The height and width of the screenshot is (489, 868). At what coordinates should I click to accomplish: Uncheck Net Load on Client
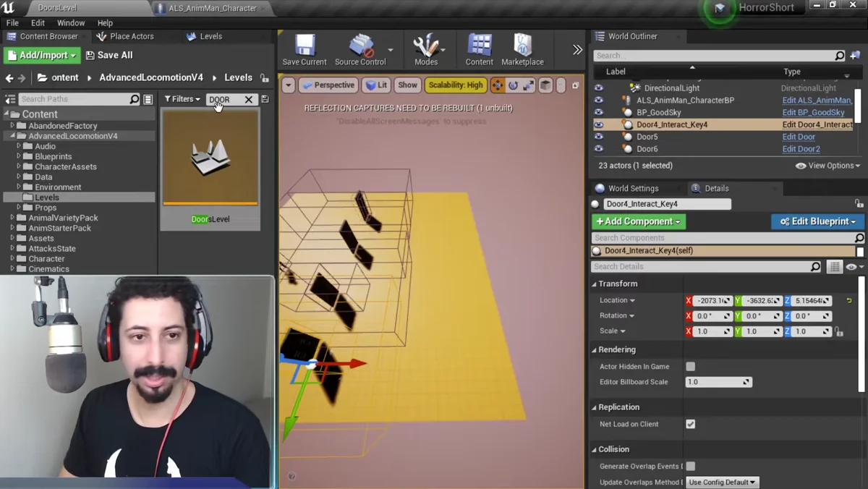[x=690, y=424]
